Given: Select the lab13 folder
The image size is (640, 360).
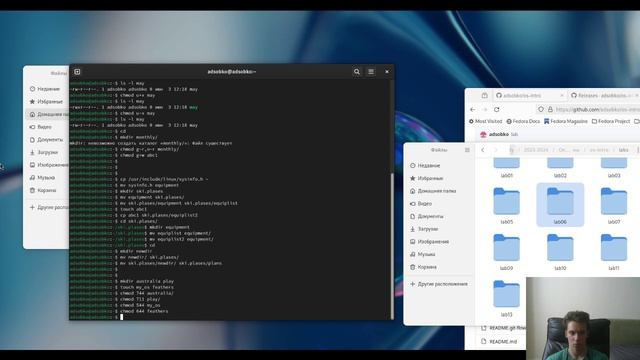Looking at the screenshot, I should click(507, 298).
